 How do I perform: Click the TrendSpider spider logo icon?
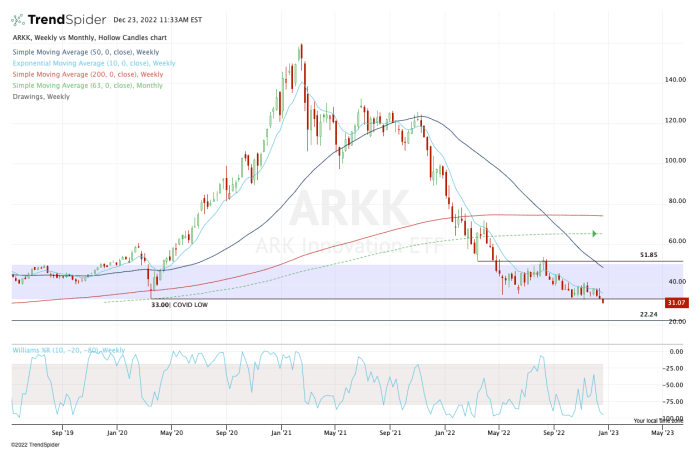[x=20, y=20]
